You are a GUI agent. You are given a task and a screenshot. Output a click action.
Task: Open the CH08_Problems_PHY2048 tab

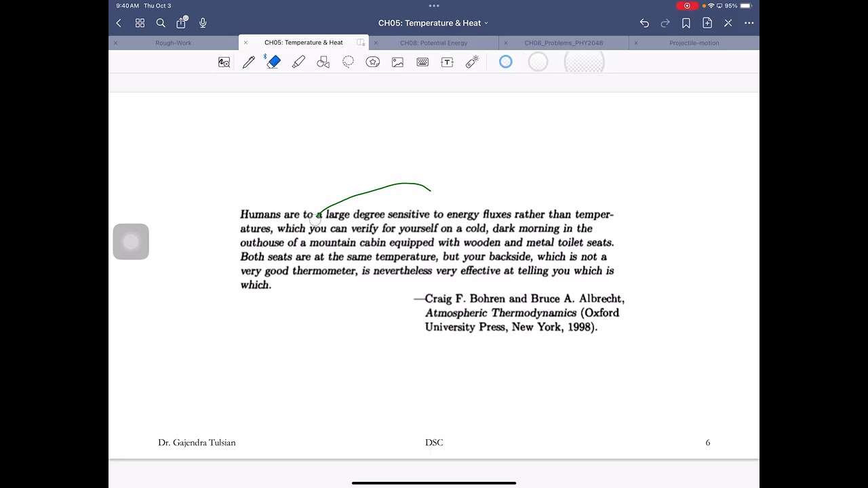(x=564, y=43)
